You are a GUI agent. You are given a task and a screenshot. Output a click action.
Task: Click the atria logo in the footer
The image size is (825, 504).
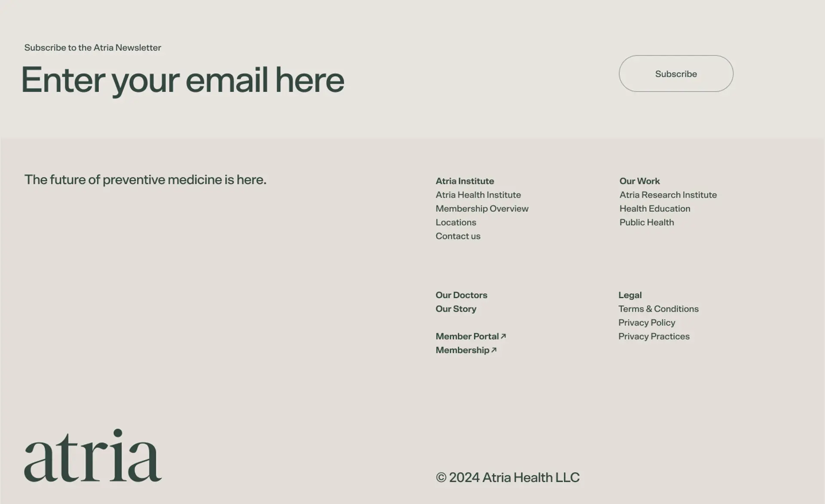point(93,455)
